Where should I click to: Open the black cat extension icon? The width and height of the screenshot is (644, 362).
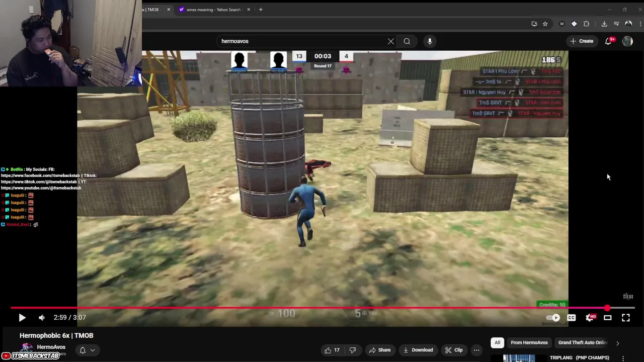coord(562,24)
